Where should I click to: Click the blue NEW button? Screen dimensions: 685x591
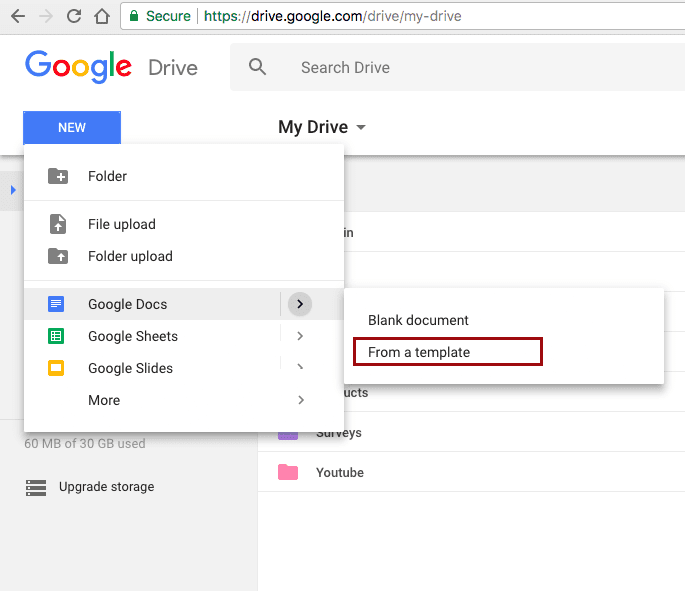click(x=72, y=128)
